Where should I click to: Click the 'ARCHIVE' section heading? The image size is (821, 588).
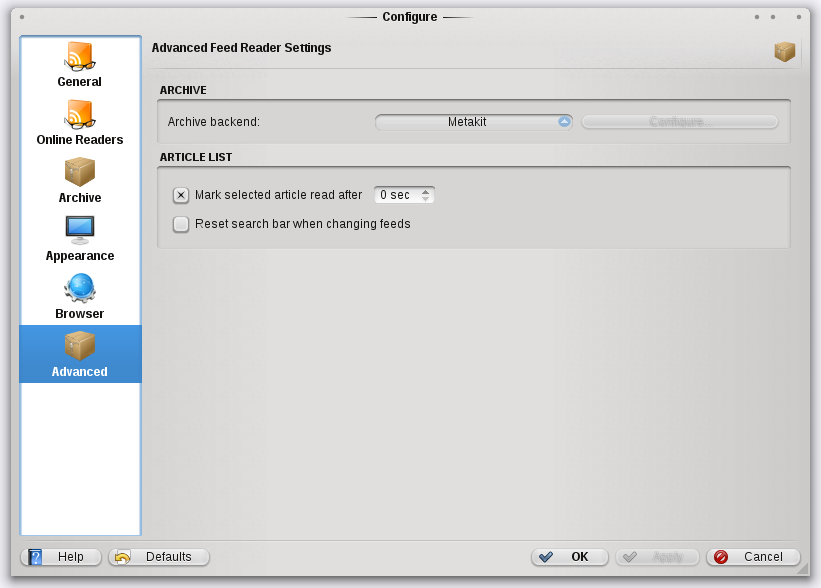(x=183, y=90)
